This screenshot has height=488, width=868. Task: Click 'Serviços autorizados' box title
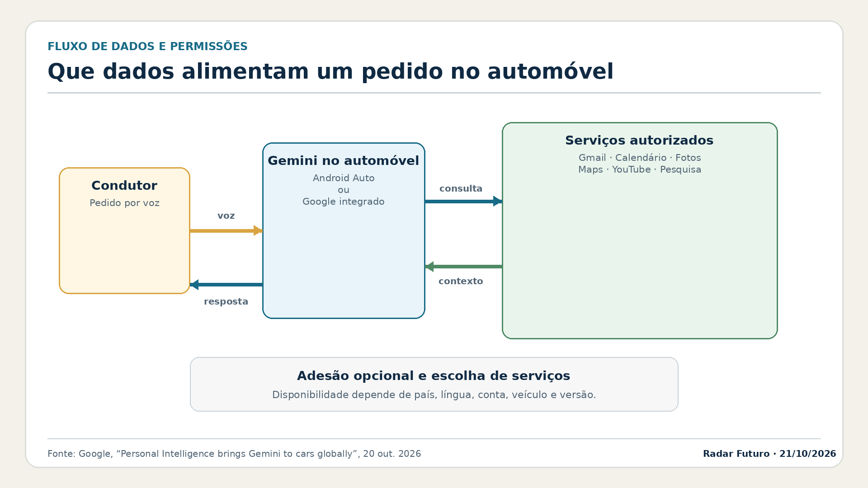(x=639, y=140)
